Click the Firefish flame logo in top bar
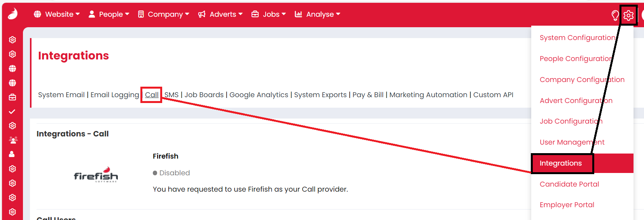Screen dimensions: 644x220 point(12,14)
